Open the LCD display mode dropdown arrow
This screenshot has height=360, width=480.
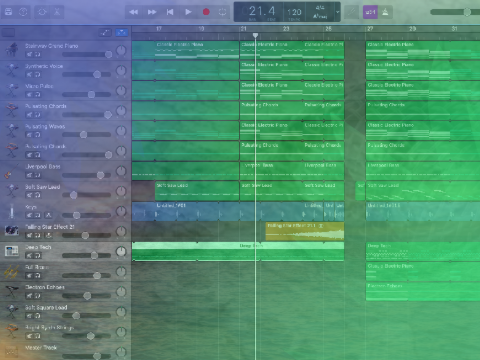point(337,12)
